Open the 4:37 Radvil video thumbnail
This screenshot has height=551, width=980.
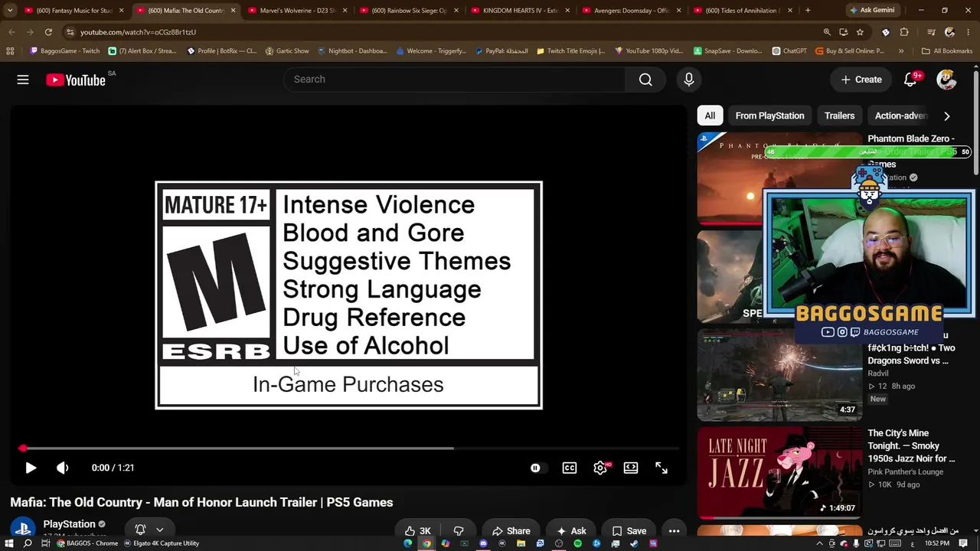coord(779,375)
